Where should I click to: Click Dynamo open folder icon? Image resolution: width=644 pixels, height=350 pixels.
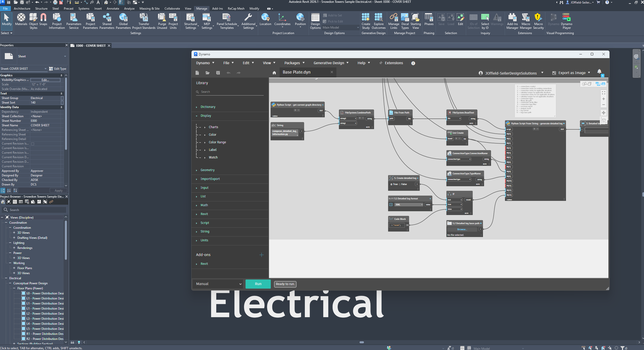pyautogui.click(x=207, y=73)
